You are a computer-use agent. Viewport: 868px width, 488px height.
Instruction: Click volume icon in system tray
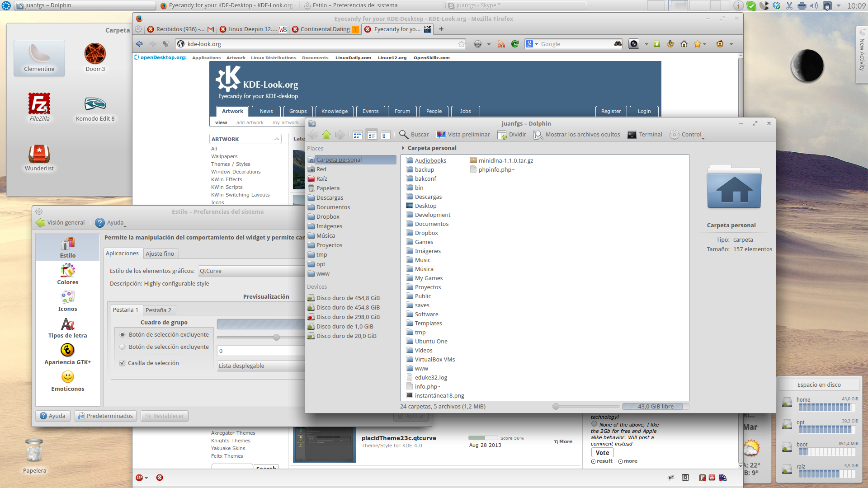pyautogui.click(x=814, y=6)
